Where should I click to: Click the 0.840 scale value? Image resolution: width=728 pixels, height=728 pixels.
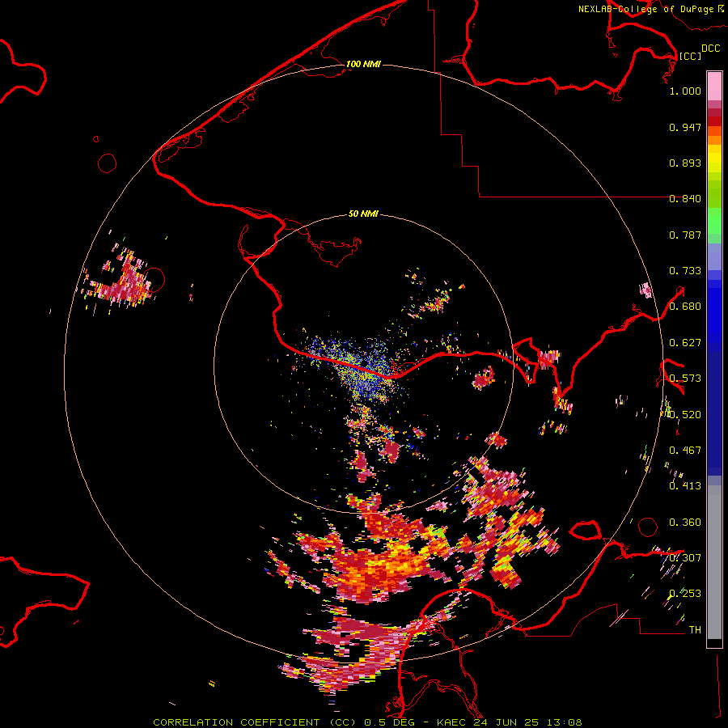pos(685,199)
